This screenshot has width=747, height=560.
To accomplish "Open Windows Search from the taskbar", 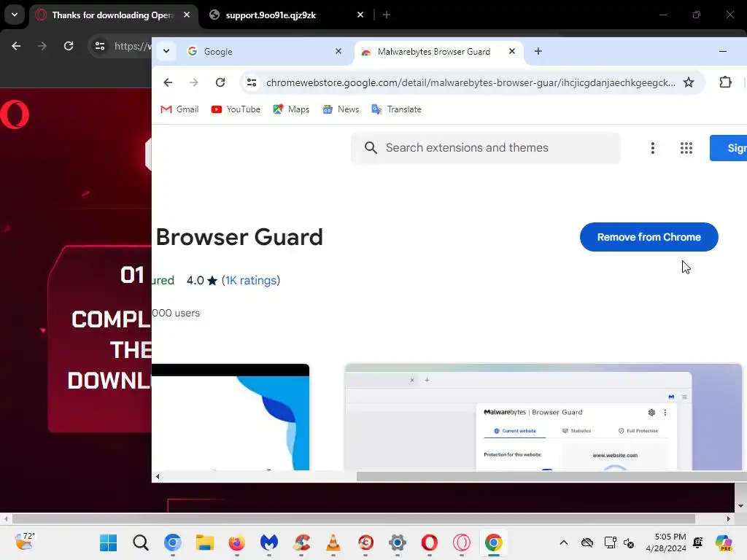I will point(141,542).
